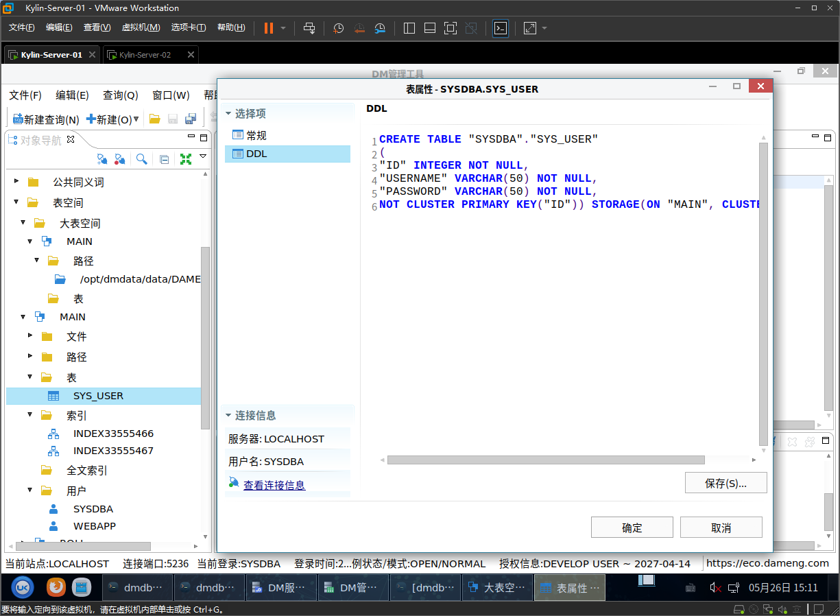This screenshot has width=840, height=616.
Task: Collapse the 用户 tree node
Action: point(30,490)
